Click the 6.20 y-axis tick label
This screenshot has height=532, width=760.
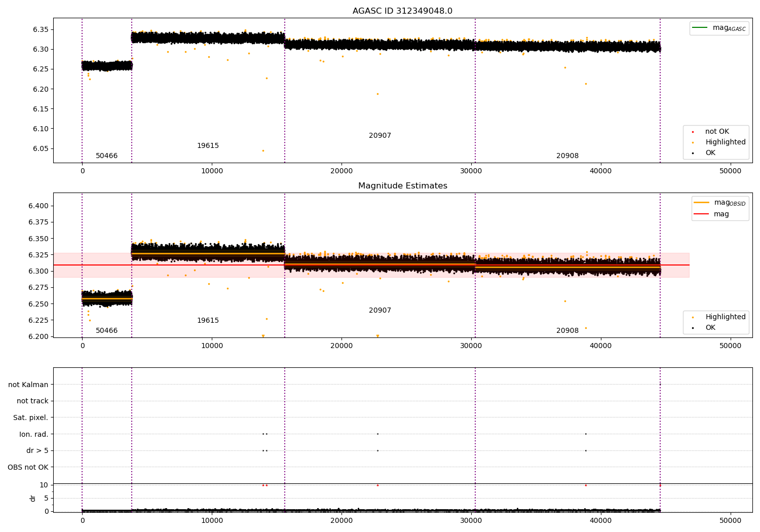[x=41, y=89]
